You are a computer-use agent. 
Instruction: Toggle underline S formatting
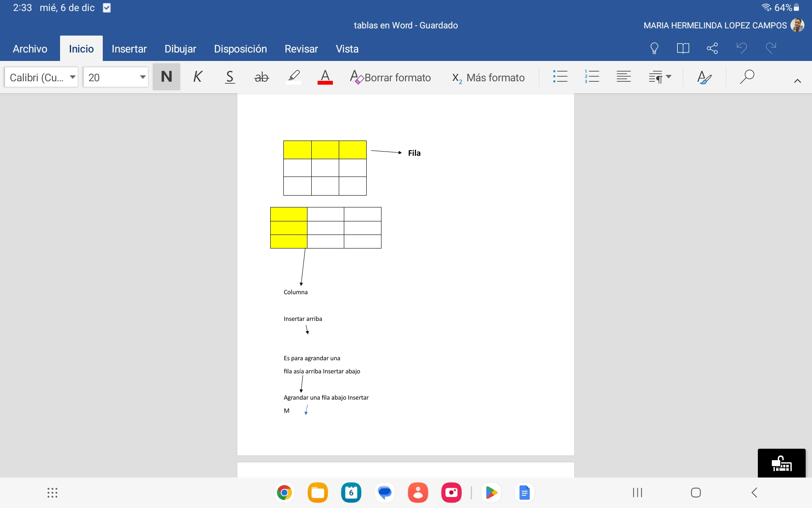click(230, 77)
